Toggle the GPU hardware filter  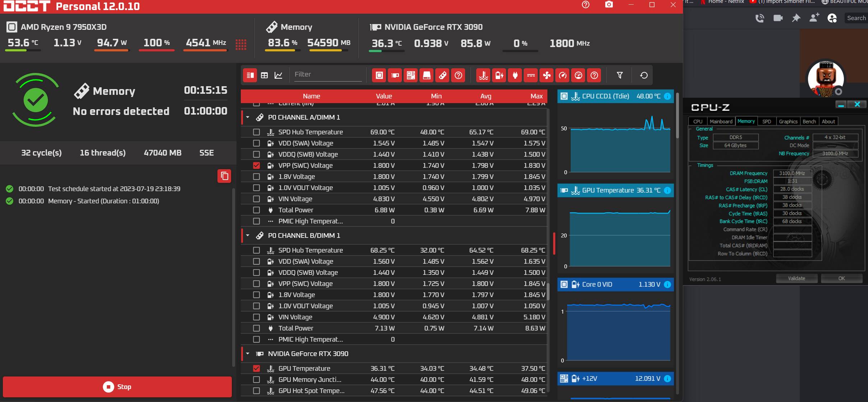click(395, 75)
